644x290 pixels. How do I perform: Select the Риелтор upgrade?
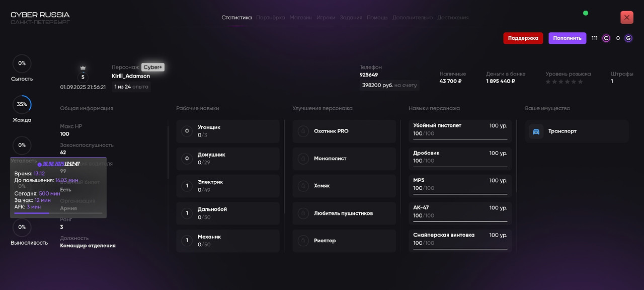coord(344,241)
